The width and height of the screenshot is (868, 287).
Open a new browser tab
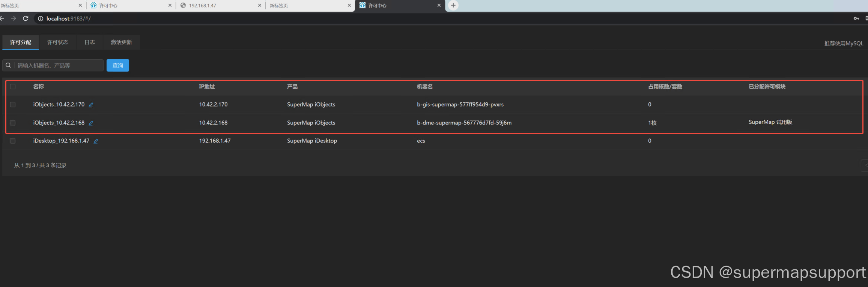pyautogui.click(x=453, y=5)
